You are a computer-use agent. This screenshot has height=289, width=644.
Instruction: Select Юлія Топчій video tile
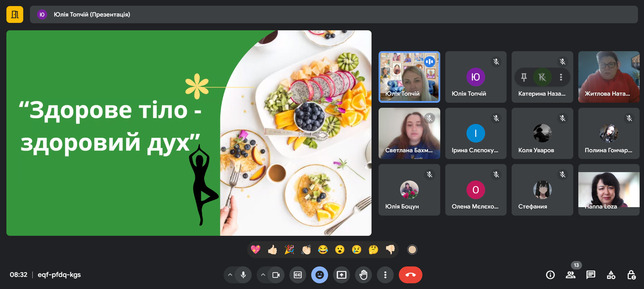(x=409, y=77)
